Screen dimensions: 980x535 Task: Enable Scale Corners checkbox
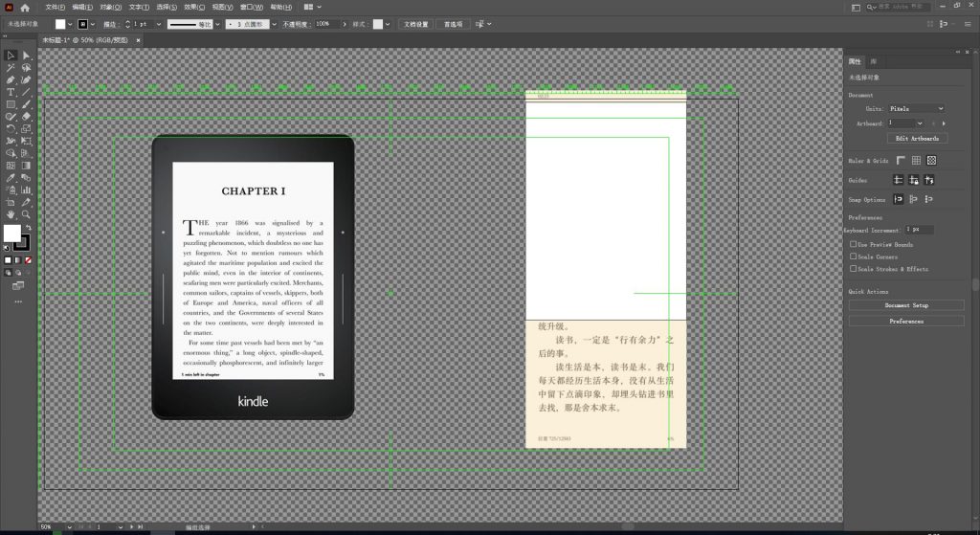pyautogui.click(x=853, y=256)
